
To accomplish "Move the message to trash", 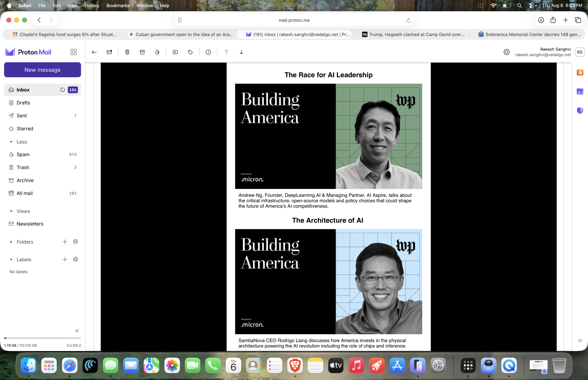I will tap(127, 52).
